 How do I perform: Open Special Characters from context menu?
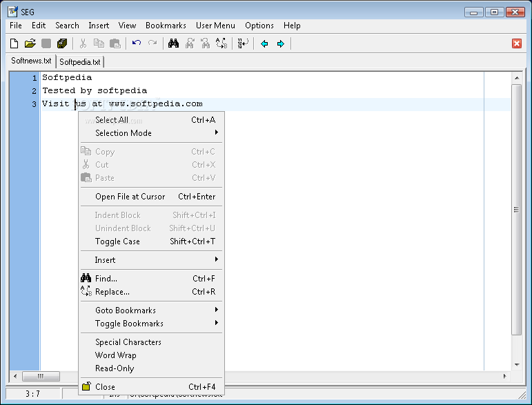(x=151, y=342)
